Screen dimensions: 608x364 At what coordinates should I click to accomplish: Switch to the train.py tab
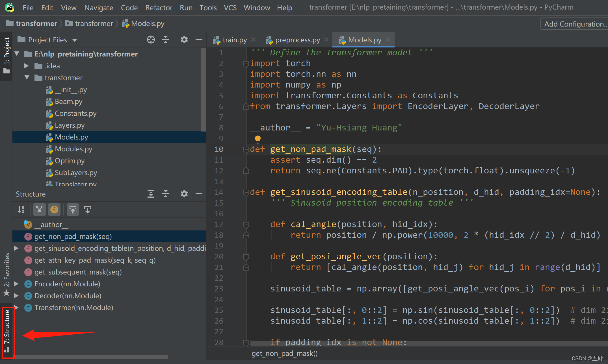coord(231,40)
